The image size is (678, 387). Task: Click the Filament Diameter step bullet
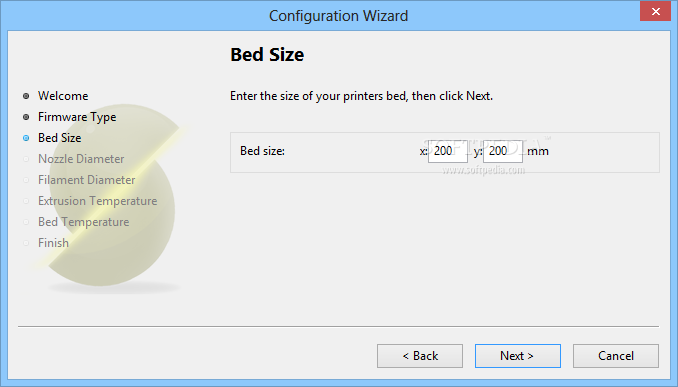click(26, 180)
